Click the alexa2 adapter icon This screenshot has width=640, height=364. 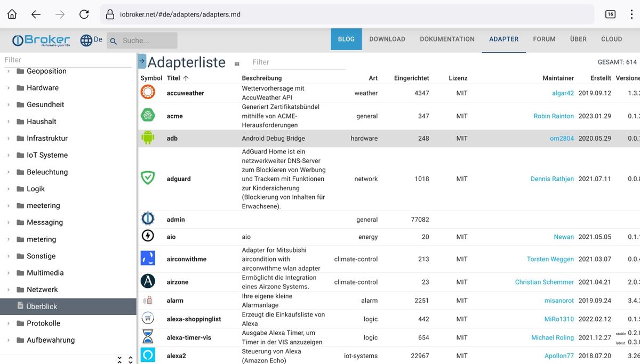148,355
